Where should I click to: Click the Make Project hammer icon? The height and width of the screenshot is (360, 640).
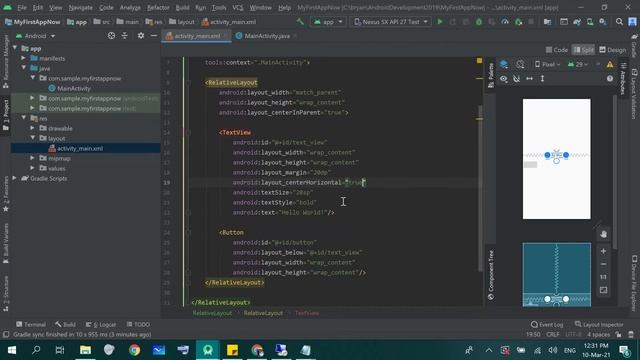tap(300, 22)
